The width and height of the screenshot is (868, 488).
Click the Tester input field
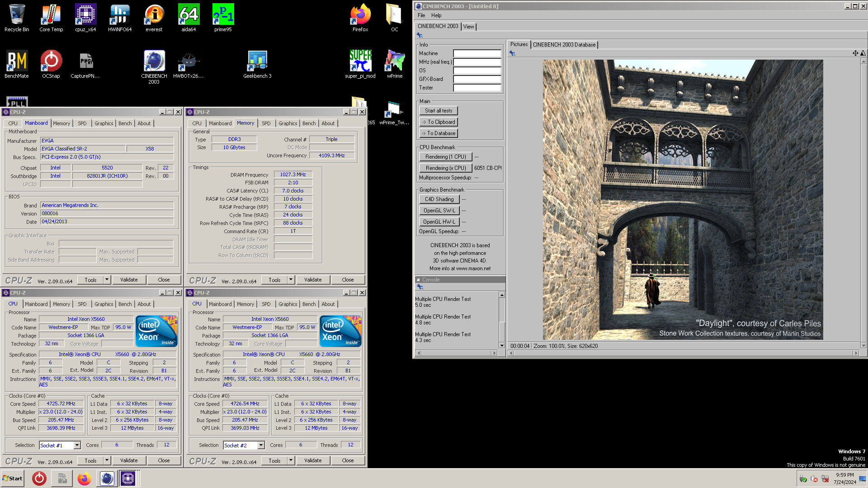click(x=477, y=88)
